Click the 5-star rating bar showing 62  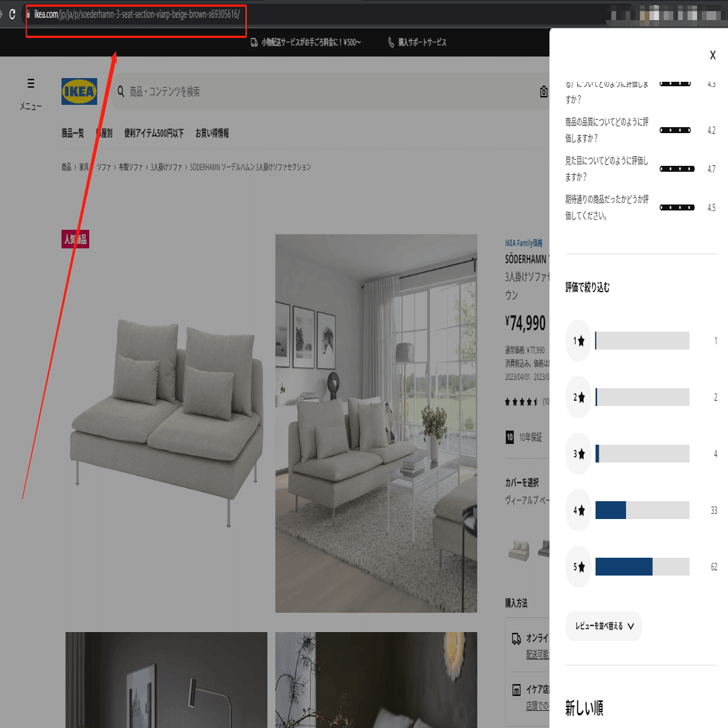pos(642,567)
